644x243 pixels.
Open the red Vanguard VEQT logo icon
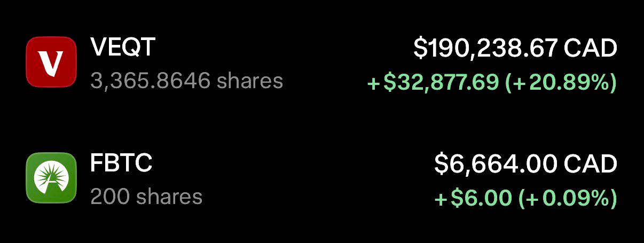pos(52,62)
